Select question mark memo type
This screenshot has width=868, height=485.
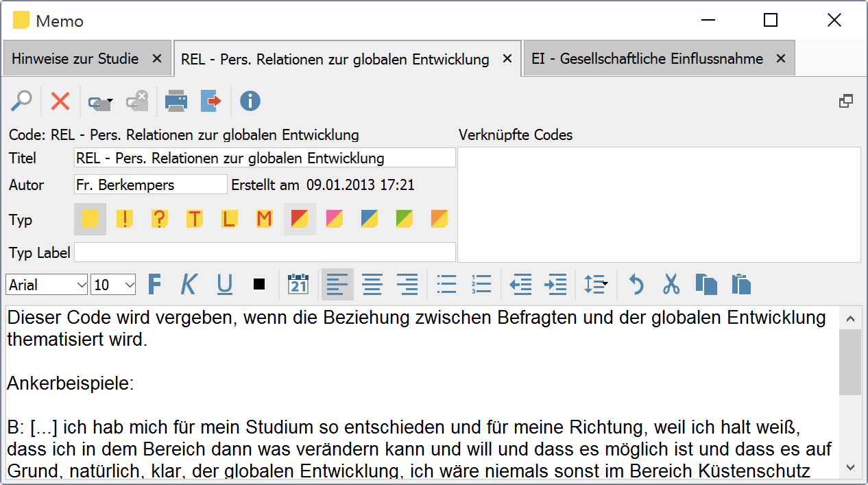[160, 219]
